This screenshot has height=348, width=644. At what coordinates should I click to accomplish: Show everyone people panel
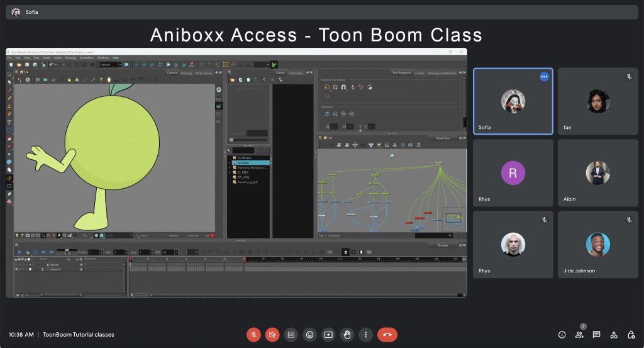point(579,335)
